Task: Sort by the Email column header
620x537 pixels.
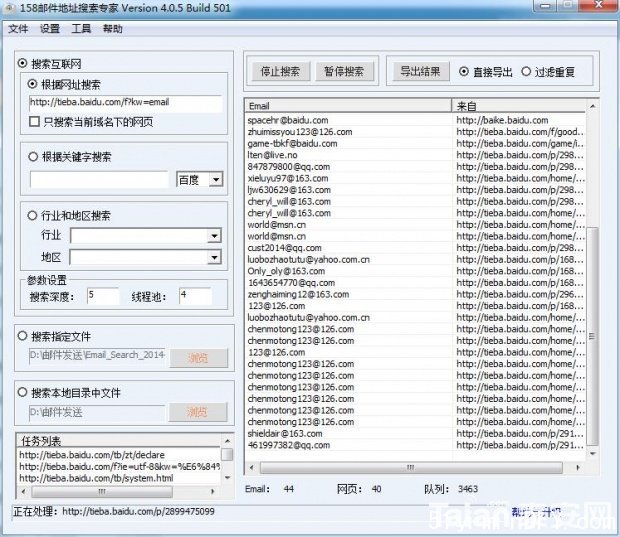Action: point(348,106)
